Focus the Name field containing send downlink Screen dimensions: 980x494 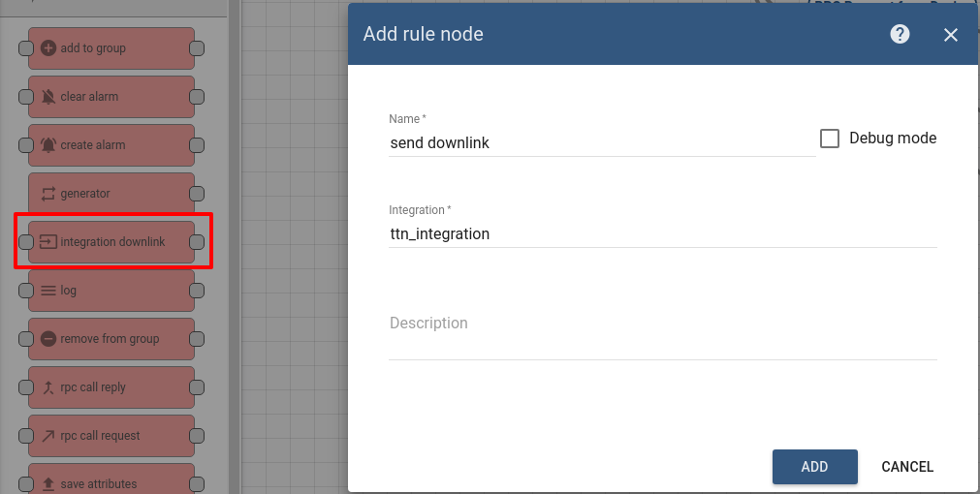(602, 142)
